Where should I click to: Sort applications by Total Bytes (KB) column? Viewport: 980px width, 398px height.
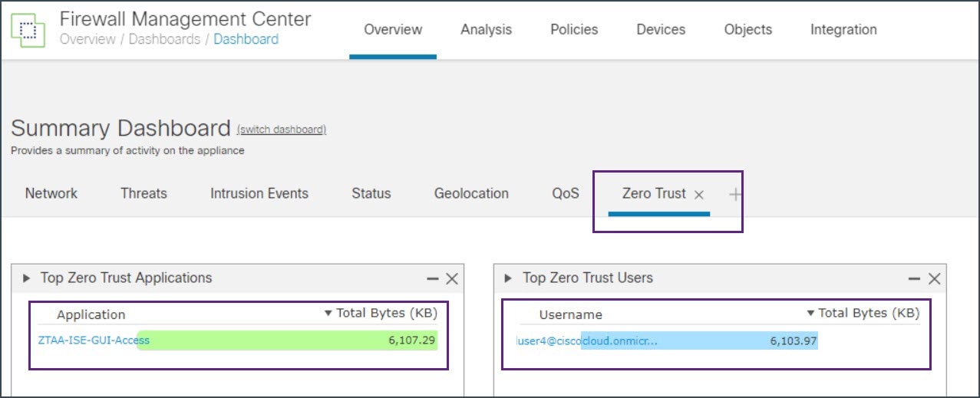pos(381,313)
